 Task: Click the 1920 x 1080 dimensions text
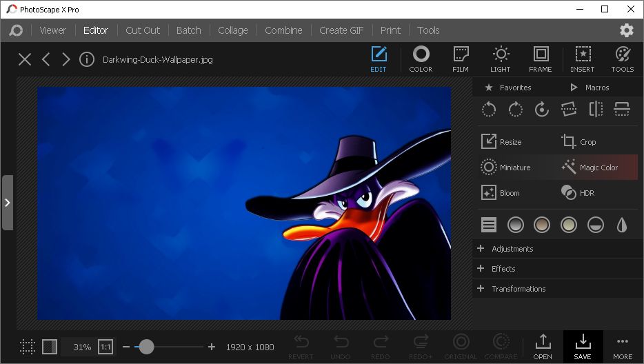click(x=250, y=347)
